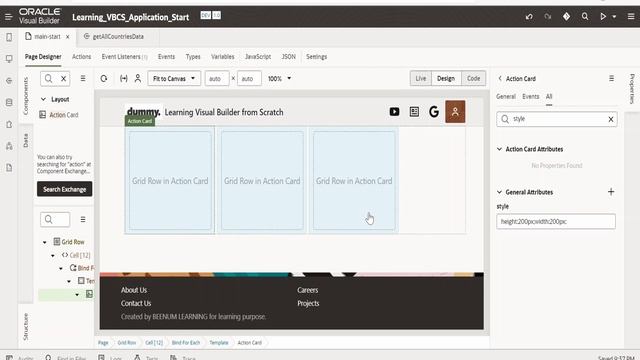The height and width of the screenshot is (360, 640).
Task: Click YouTube icon in canvas header
Action: pos(394,112)
